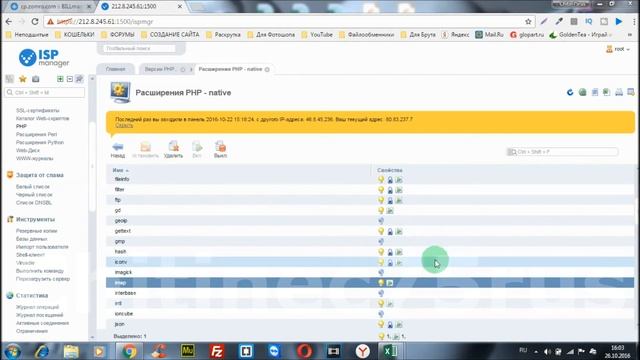The image size is (640, 360).
Task: Click the Windows Start button
Action: click(x=13, y=351)
